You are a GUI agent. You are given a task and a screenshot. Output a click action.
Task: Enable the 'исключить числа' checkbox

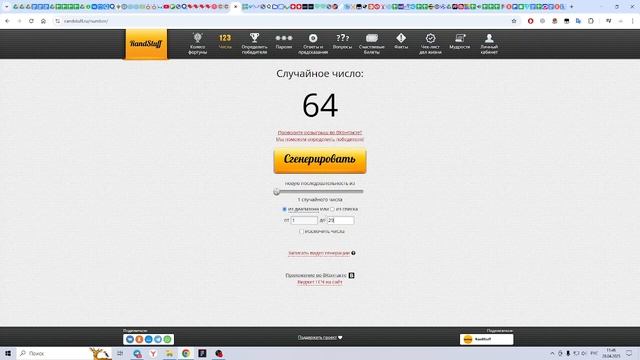pyautogui.click(x=301, y=231)
